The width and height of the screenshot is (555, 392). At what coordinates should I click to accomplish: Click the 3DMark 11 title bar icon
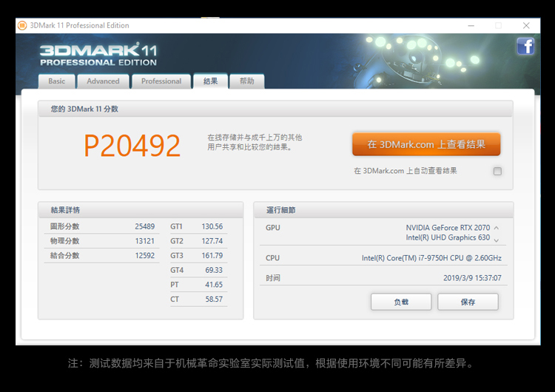click(22, 25)
